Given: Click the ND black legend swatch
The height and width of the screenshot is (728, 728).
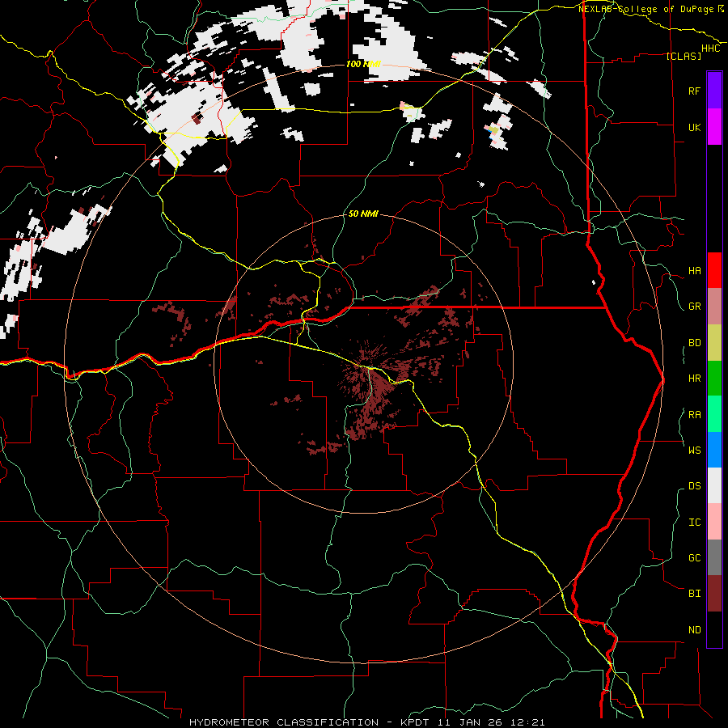Looking at the screenshot, I should point(714,629).
